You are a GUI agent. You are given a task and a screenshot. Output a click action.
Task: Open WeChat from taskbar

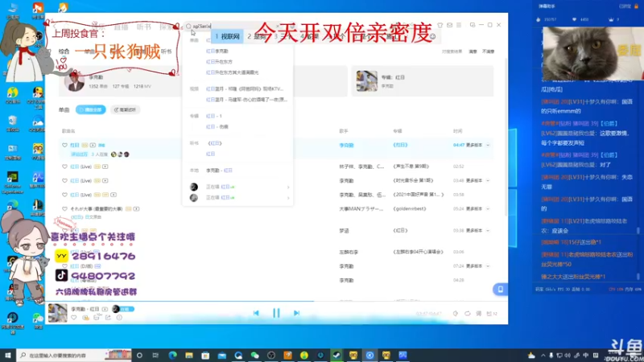(x=254, y=355)
